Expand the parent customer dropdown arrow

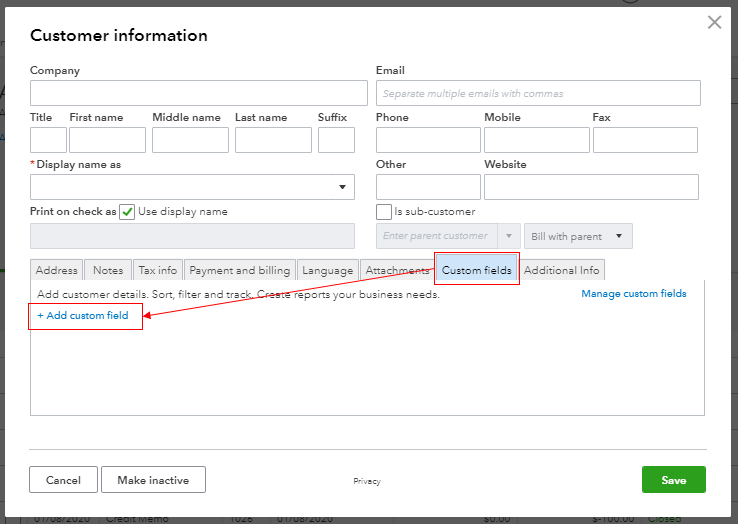coord(509,236)
